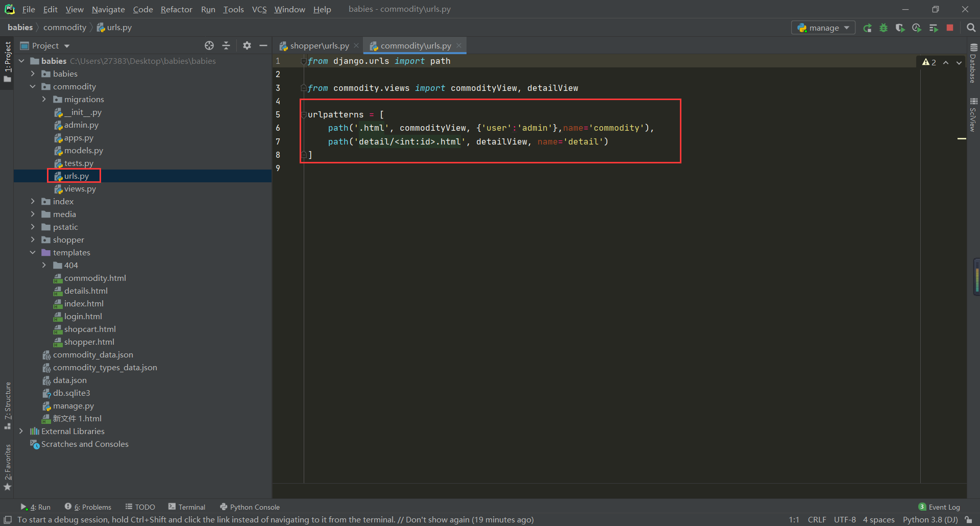Screen dimensions: 980x526
Task: Click the CRLF line separator selector
Action: [x=817, y=520]
